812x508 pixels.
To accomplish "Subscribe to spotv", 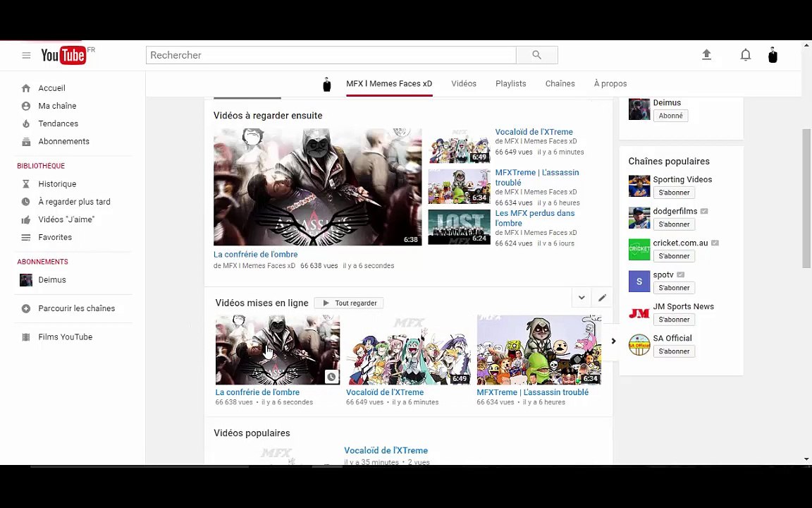I will click(x=674, y=288).
